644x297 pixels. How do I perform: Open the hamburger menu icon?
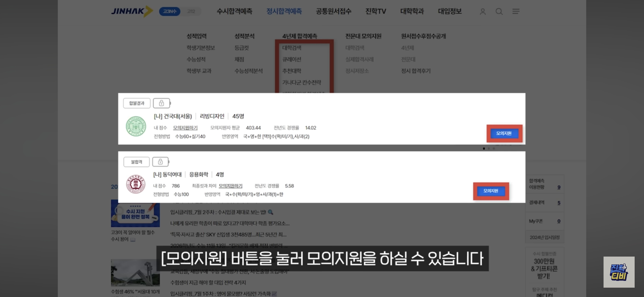(516, 11)
